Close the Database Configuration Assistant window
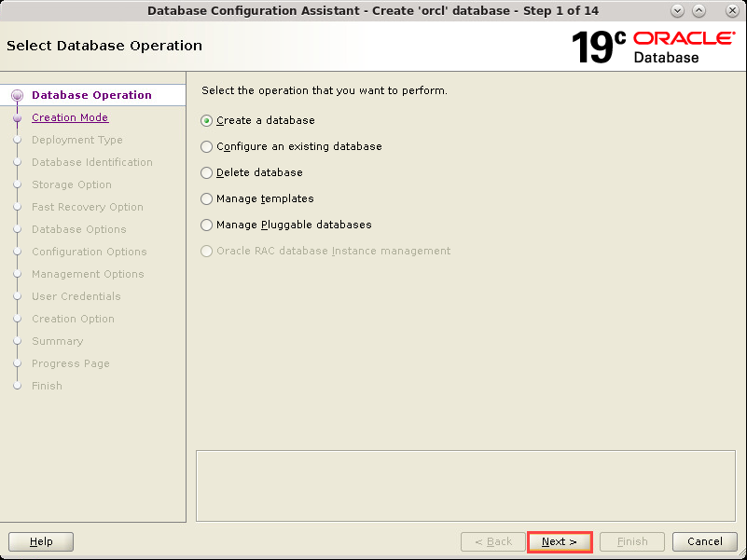747x560 pixels. point(732,10)
